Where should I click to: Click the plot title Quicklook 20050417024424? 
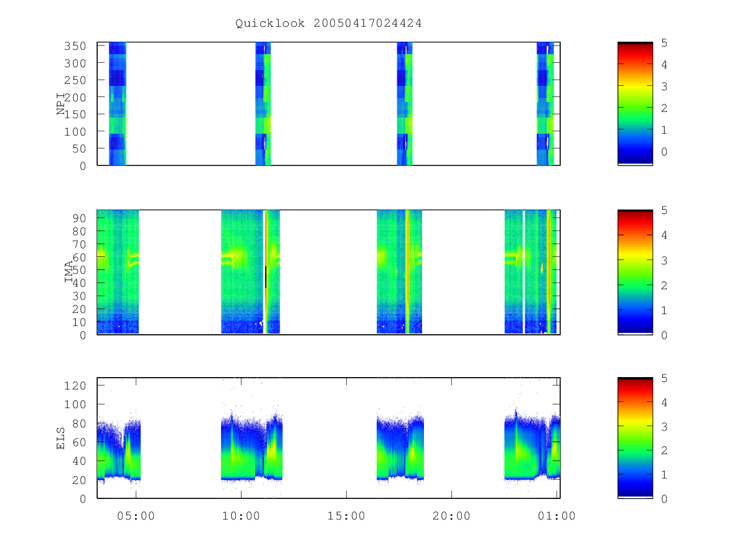coord(328,24)
